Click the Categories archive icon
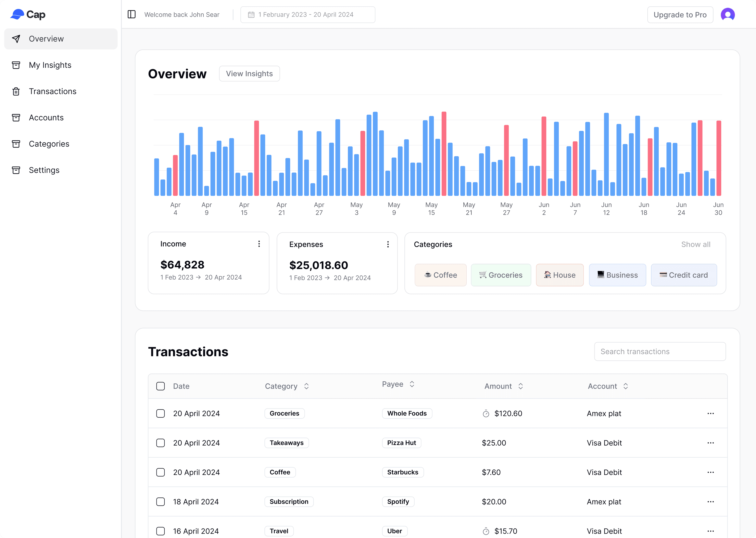Image resolution: width=756 pixels, height=538 pixels. tap(16, 144)
